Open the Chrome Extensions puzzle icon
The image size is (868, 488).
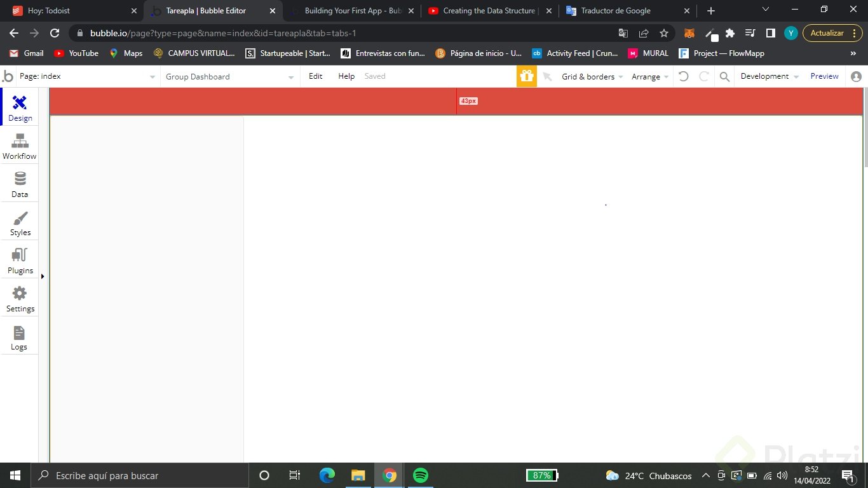coord(730,33)
